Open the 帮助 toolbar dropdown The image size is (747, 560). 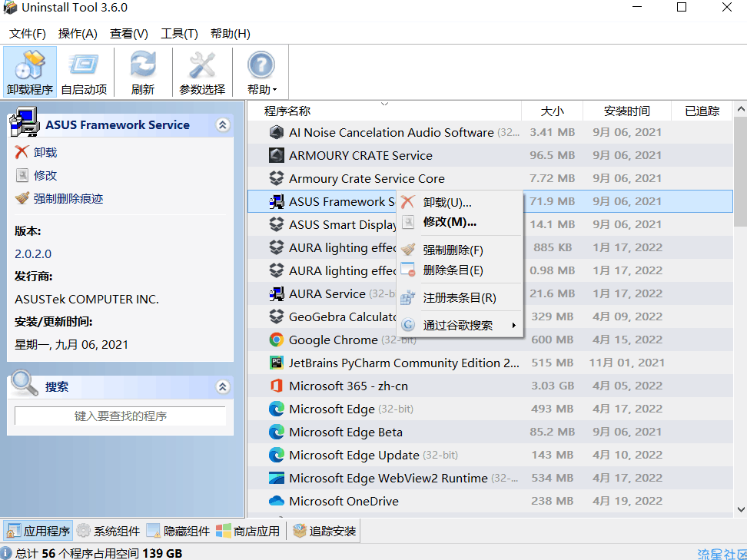click(261, 72)
